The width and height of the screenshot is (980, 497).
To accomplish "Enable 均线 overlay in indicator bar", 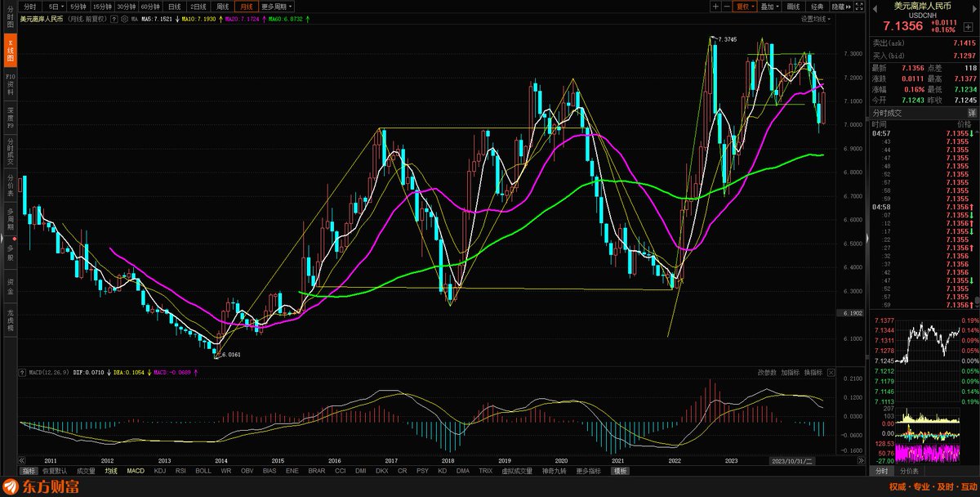I will (111, 471).
